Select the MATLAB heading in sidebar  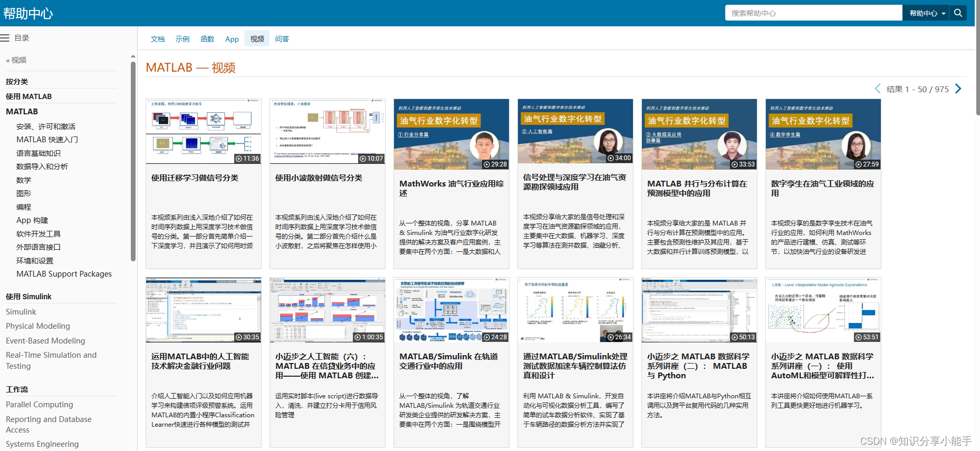tap(22, 112)
